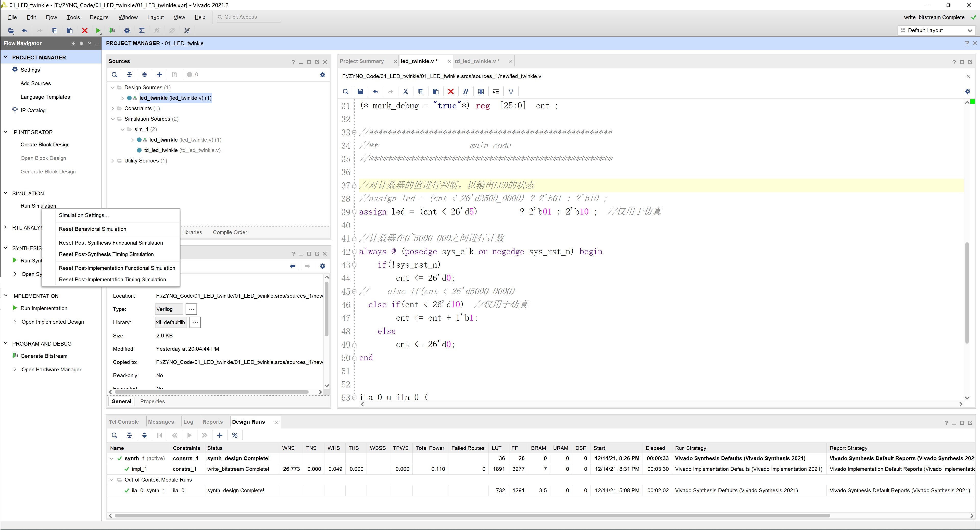
Task: Choose Simulation Settings... from context menu
Action: [x=84, y=215]
